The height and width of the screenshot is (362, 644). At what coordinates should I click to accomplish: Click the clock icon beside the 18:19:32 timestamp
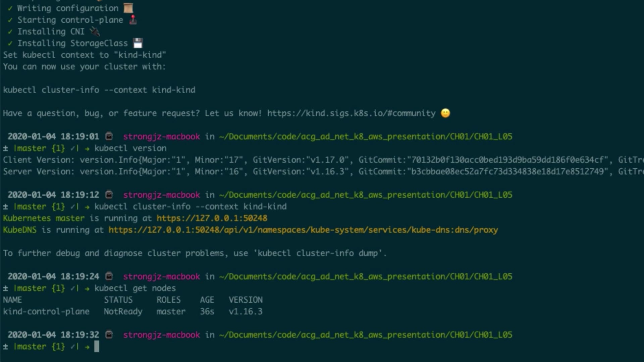tap(109, 335)
